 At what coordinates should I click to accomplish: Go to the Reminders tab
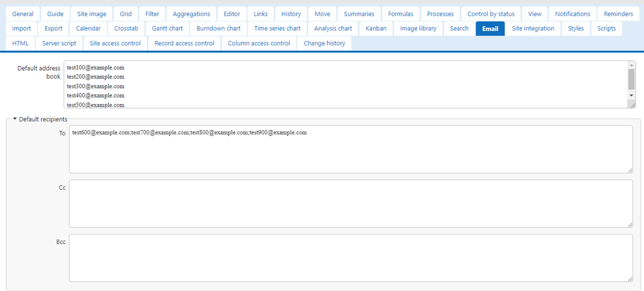(619, 14)
